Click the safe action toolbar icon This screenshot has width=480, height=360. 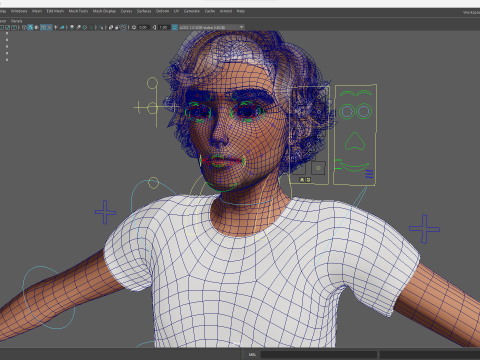[7, 27]
